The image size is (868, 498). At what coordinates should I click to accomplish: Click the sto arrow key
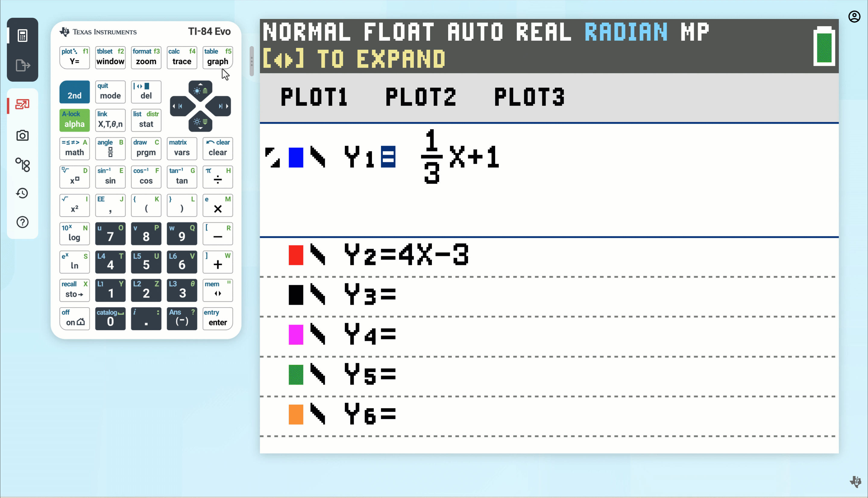coord(74,291)
